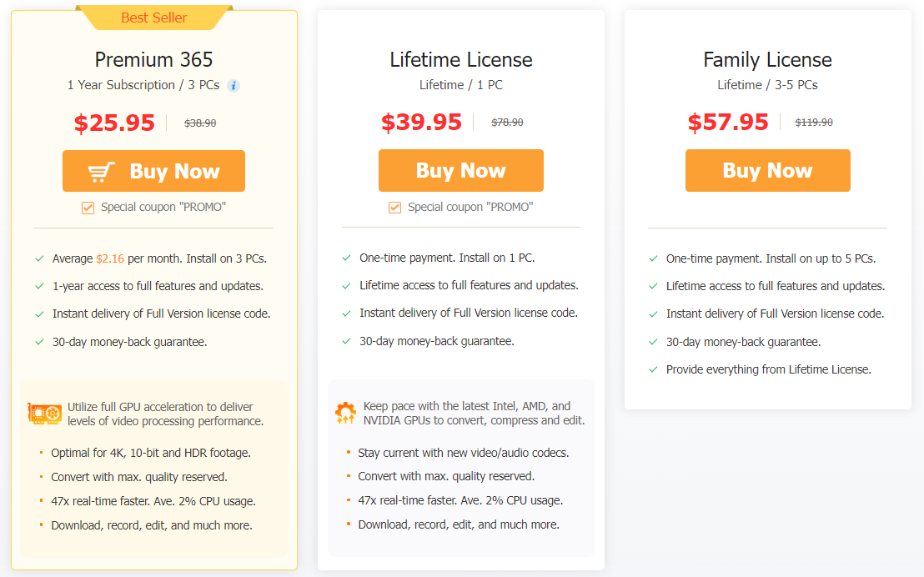This screenshot has height=577, width=924.
Task: Click the info icon next to Premium 365 subscription
Action: coord(234,85)
